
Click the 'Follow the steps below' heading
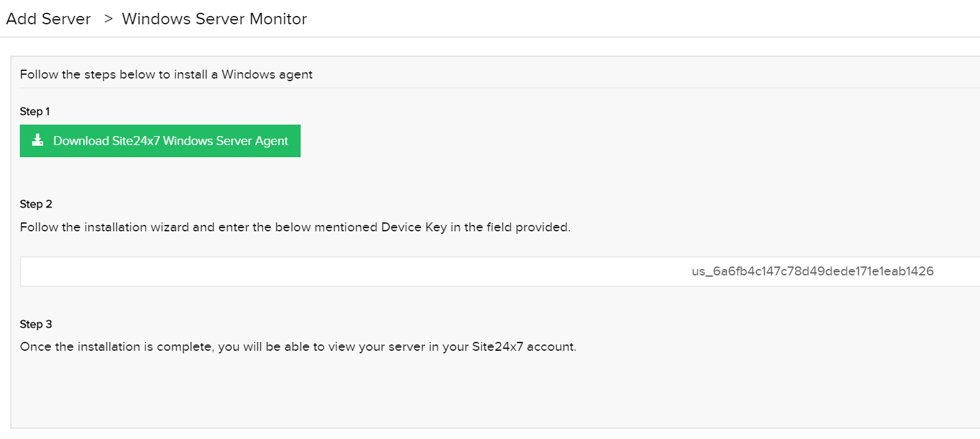pyautogui.click(x=166, y=75)
